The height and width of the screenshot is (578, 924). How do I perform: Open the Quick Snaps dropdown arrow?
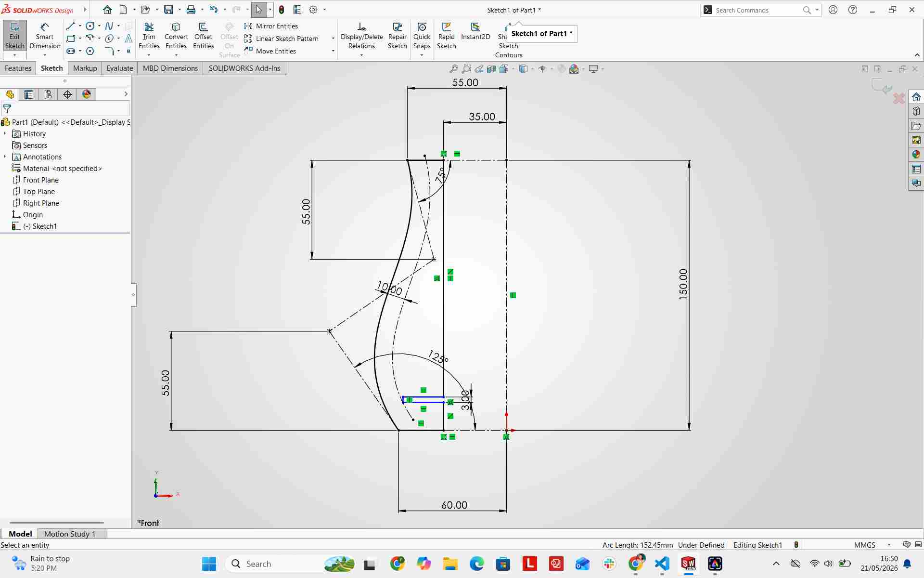coord(422,55)
